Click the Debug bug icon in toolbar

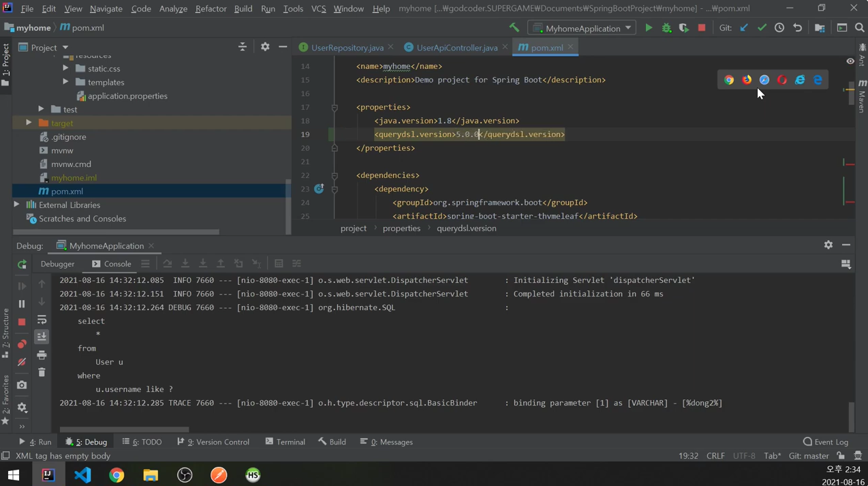pos(666,28)
